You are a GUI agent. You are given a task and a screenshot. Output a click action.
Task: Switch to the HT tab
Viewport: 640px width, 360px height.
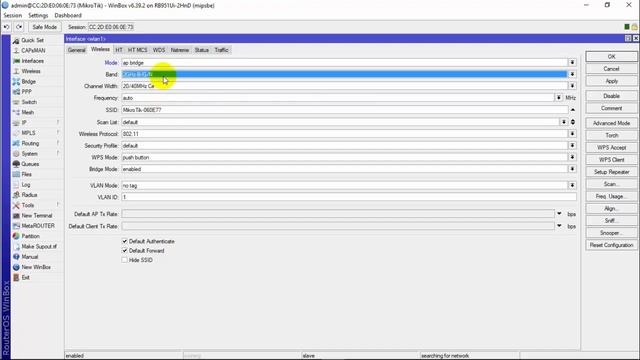click(x=119, y=50)
